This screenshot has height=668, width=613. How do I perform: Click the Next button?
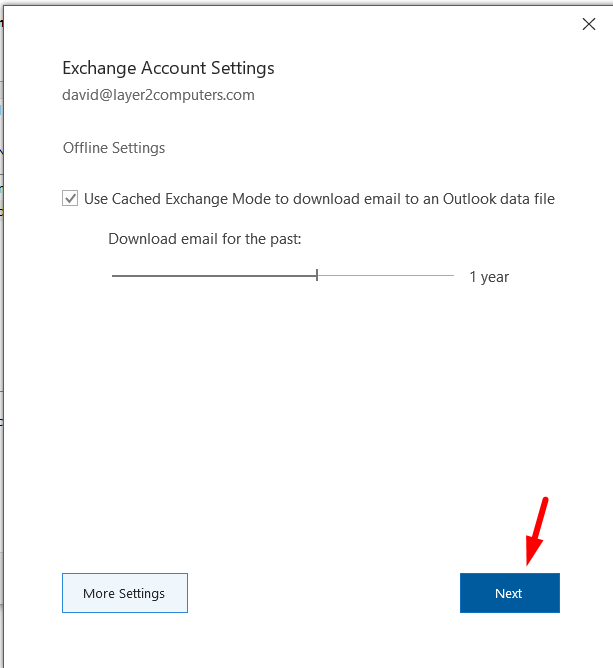pos(509,593)
